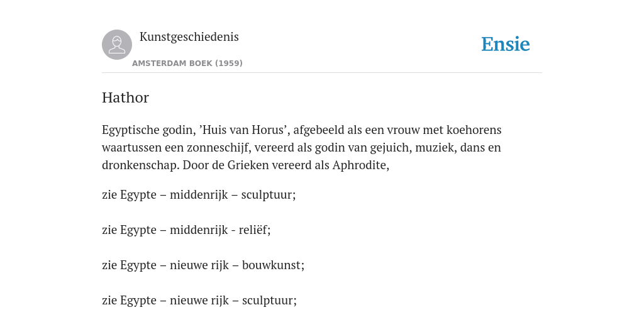Click 'bouwkunst' in the third reference
Screen dimensions: 644x322
271,265
